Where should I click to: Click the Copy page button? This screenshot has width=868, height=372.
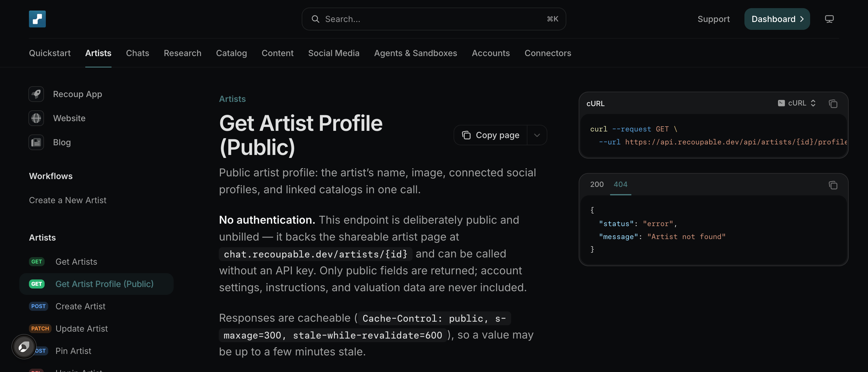(491, 135)
